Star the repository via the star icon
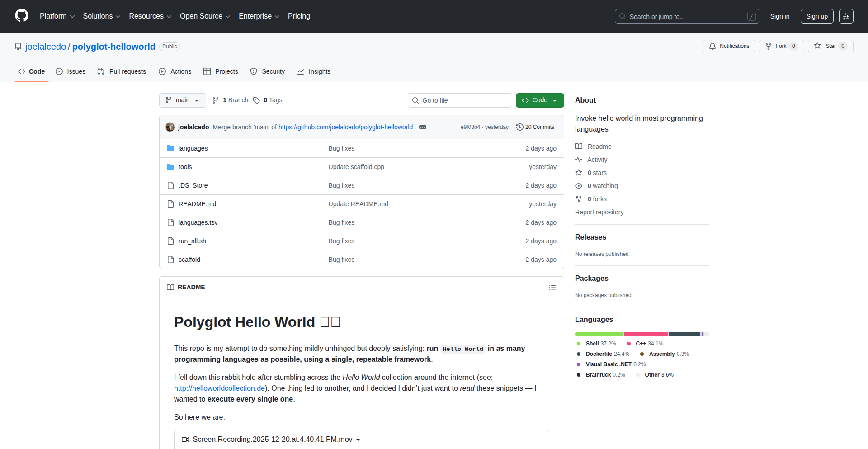This screenshot has width=868, height=449. coord(817,46)
